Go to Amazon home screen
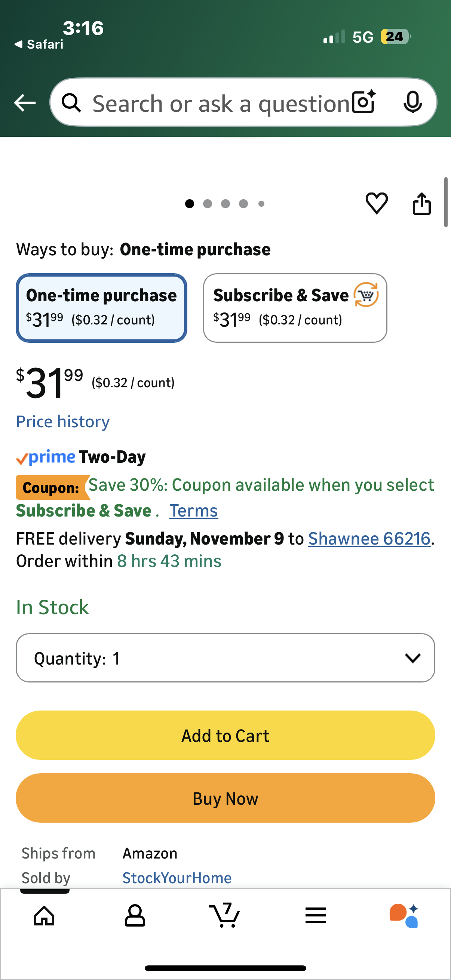Image resolution: width=451 pixels, height=980 pixels. pyautogui.click(x=44, y=915)
